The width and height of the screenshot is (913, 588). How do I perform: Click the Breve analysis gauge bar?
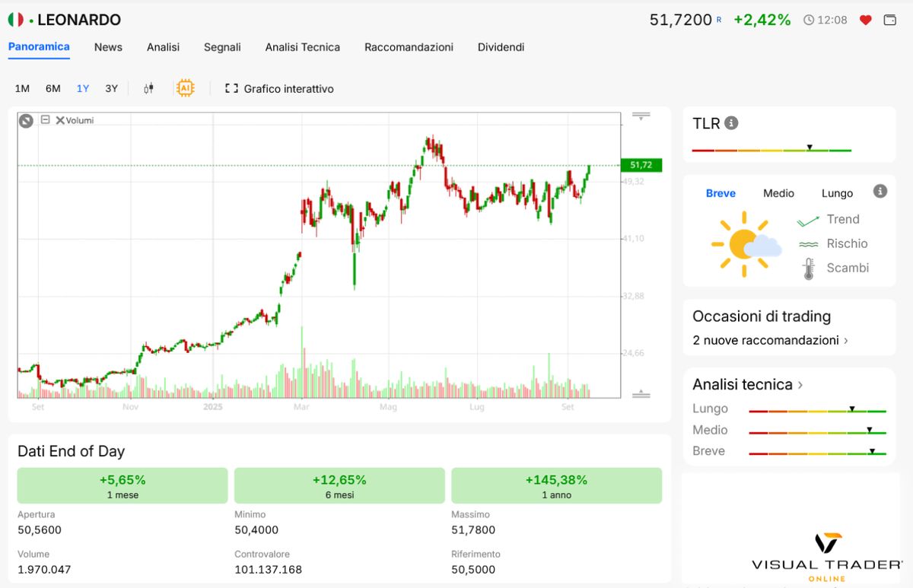tap(818, 453)
